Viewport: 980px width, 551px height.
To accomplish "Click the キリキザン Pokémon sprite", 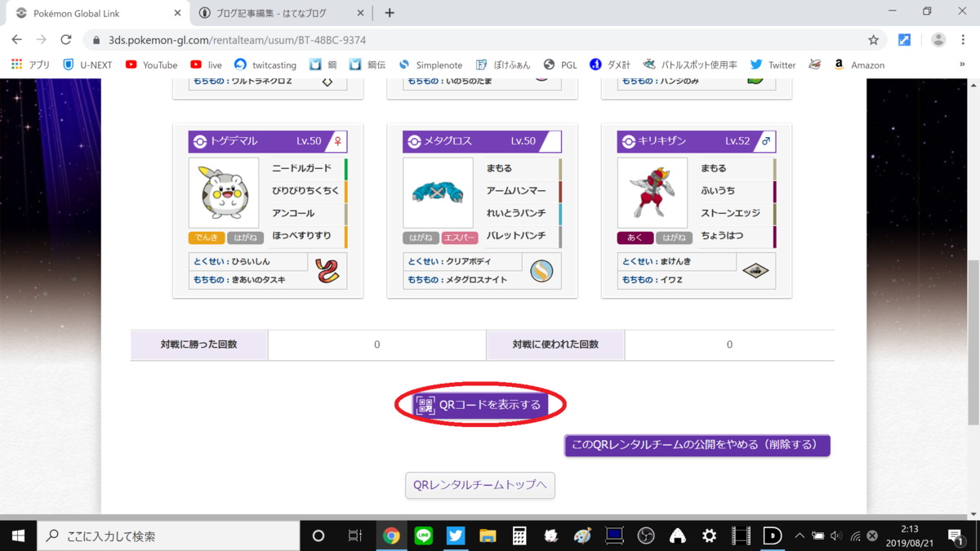I will pos(653,193).
